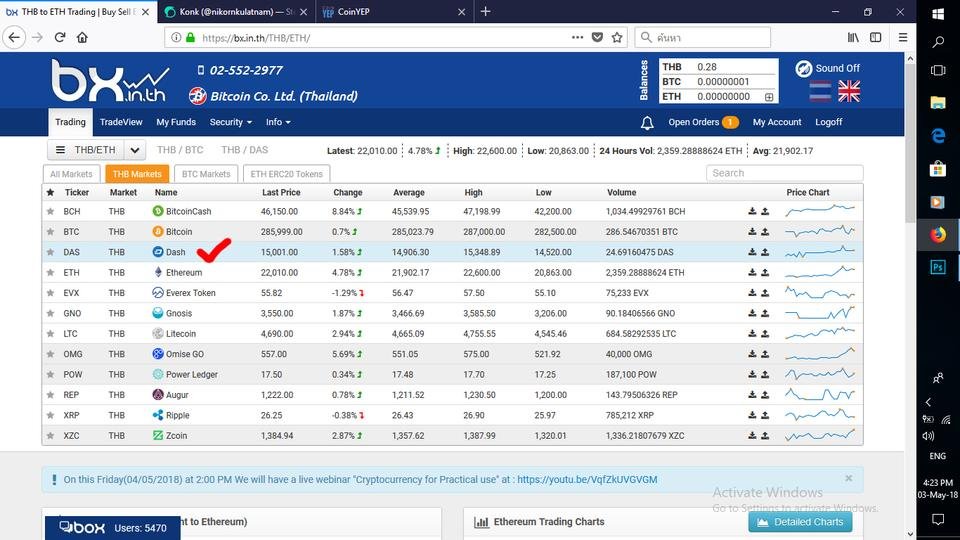Open the Pocket save icon

[597, 37]
